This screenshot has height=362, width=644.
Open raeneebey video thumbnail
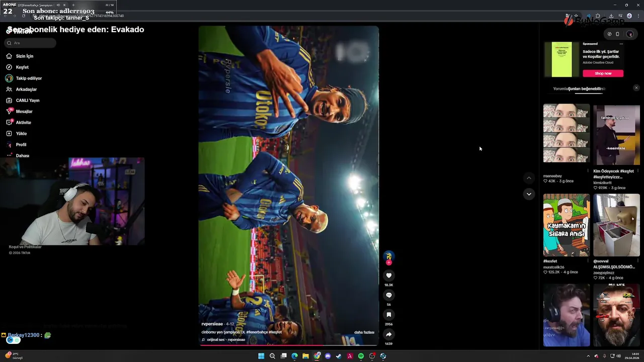tap(567, 134)
